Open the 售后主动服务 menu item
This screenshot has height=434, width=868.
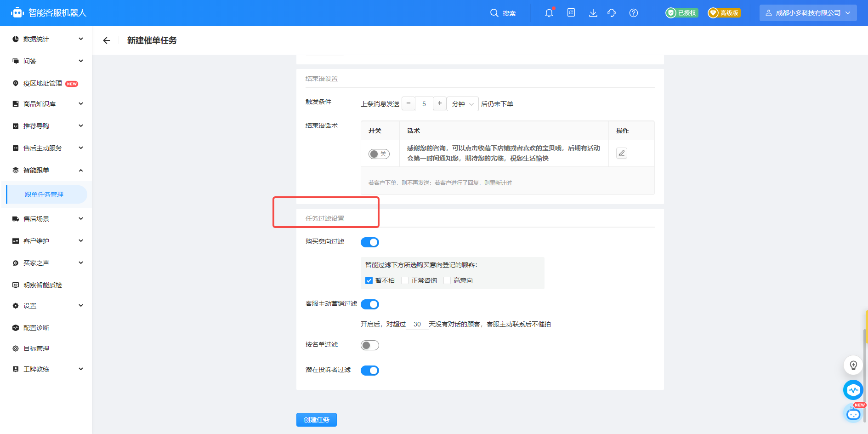pos(46,148)
